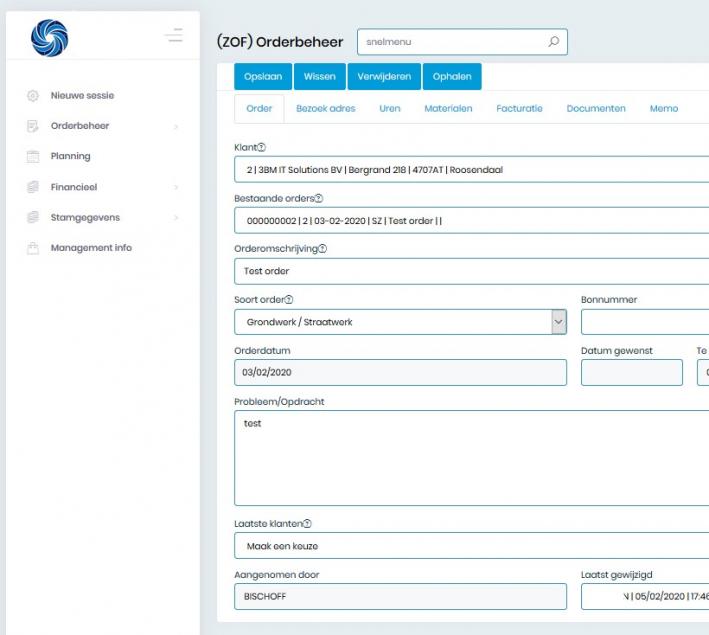This screenshot has height=635, width=709.
Task: Click the Management info bag icon
Action: click(32, 248)
